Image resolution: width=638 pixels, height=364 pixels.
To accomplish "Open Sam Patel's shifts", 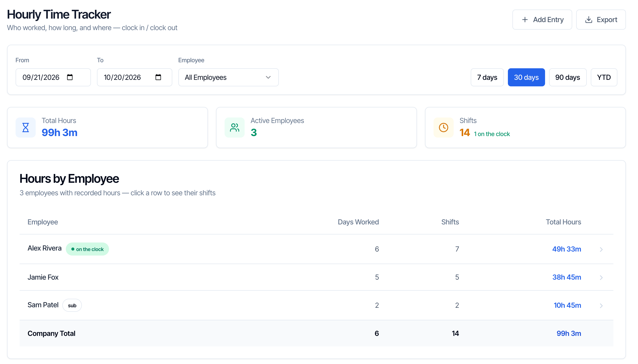I will [316, 305].
